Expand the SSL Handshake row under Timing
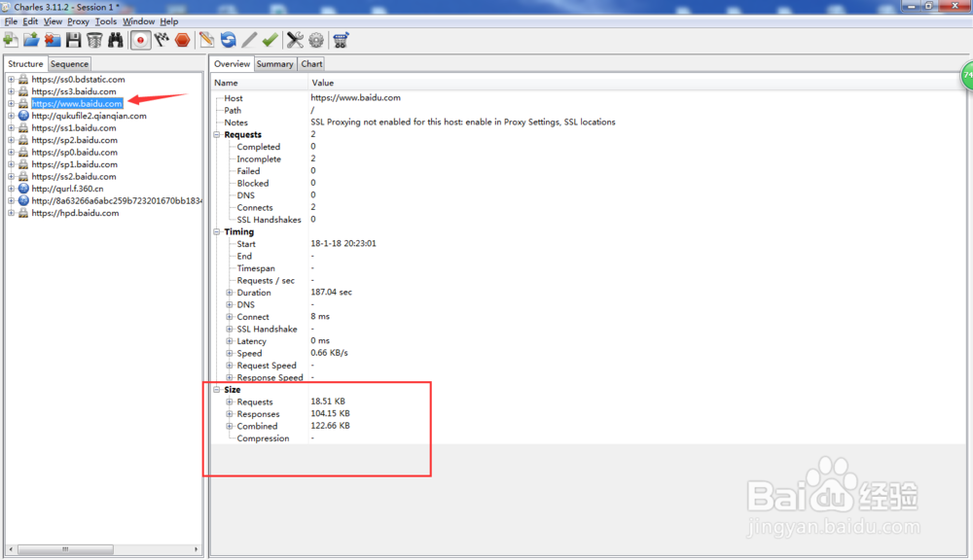Image resolution: width=973 pixels, height=560 pixels. tap(230, 329)
